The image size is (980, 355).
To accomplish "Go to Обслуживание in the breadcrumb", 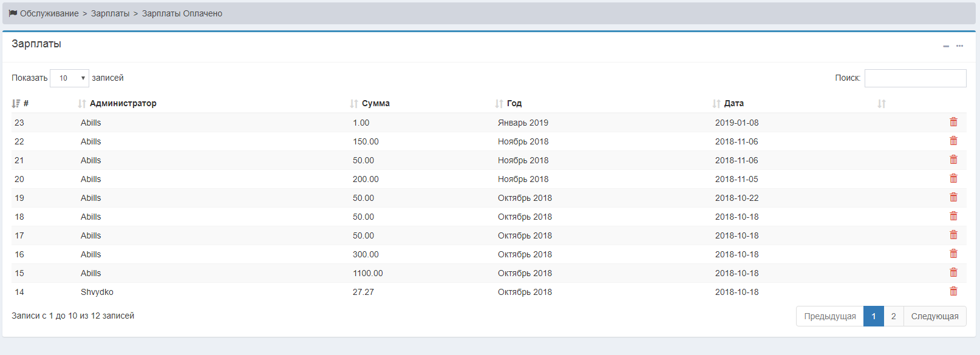I will pos(49,13).
